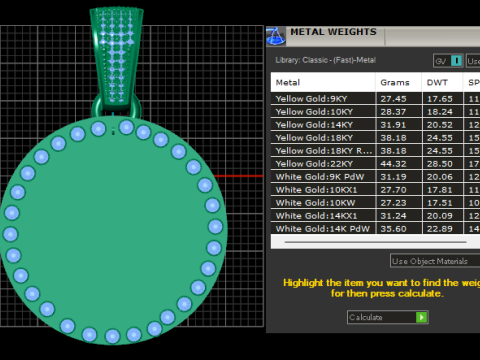
Task: Select the Yellow Gold:18KY R... row
Action: (x=375, y=151)
